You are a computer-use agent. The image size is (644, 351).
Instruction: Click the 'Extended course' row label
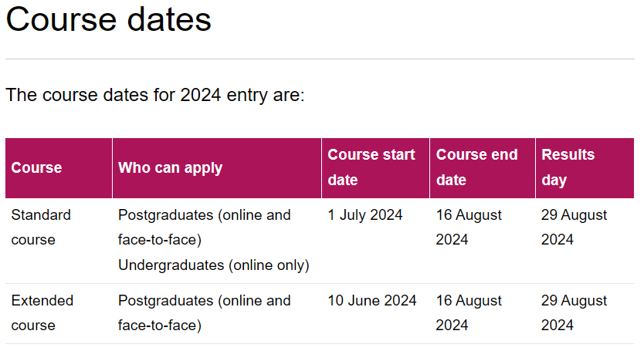pyautogui.click(x=42, y=313)
